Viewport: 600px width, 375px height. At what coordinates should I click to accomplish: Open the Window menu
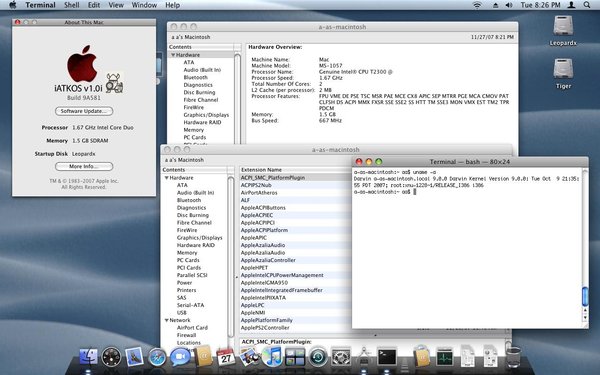144,5
